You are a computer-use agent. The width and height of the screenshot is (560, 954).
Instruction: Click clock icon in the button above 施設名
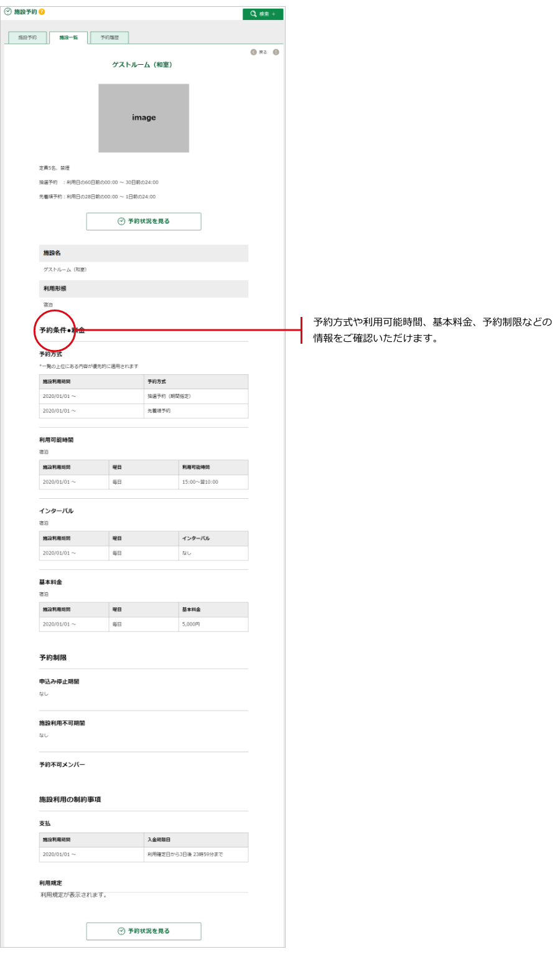(121, 222)
